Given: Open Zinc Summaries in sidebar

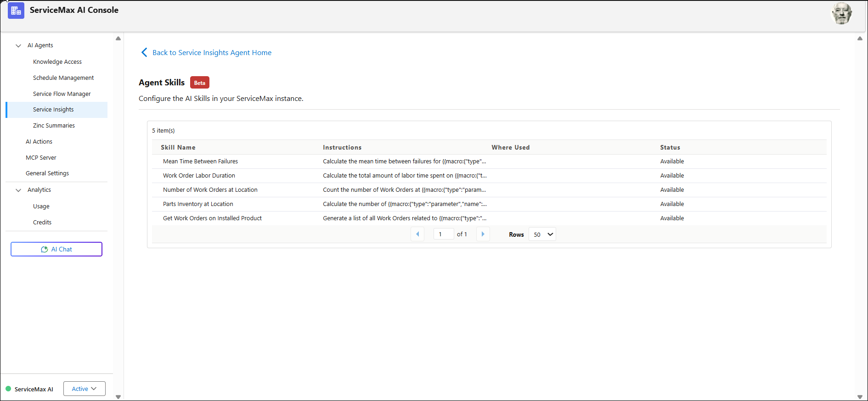Looking at the screenshot, I should [54, 125].
